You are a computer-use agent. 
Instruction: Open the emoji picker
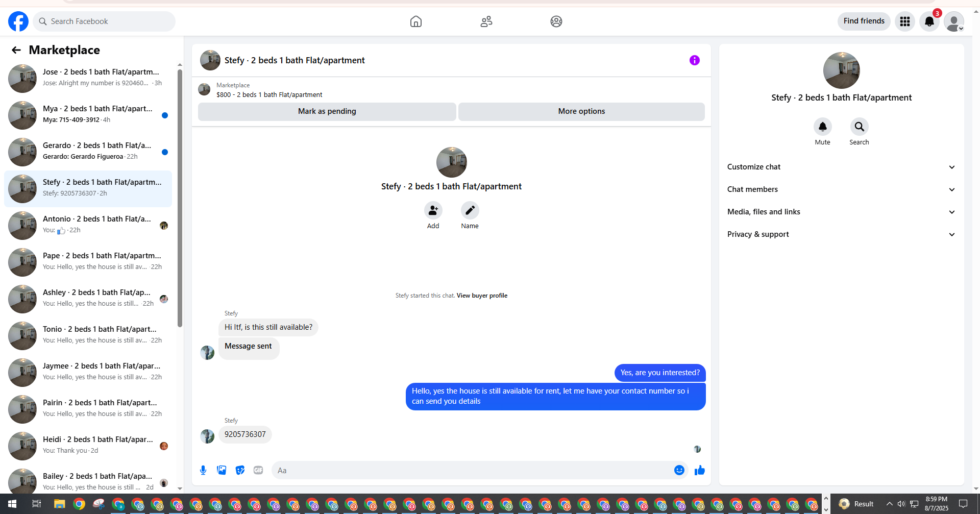[x=679, y=470]
